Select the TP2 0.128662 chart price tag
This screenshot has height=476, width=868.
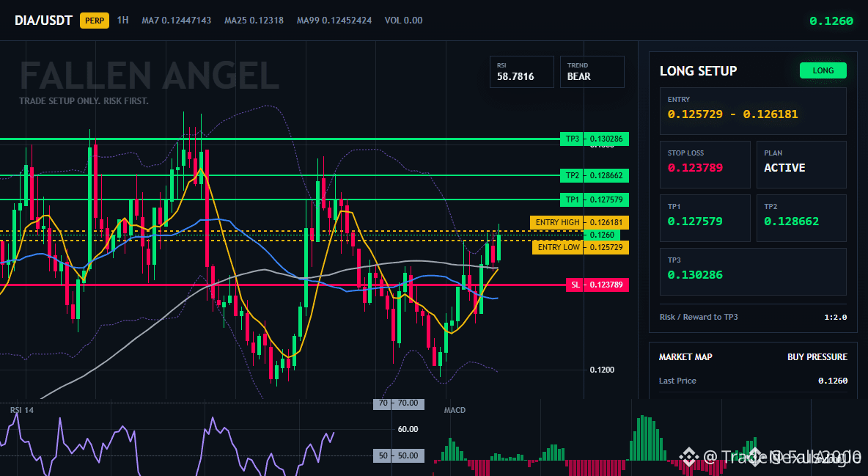point(595,176)
